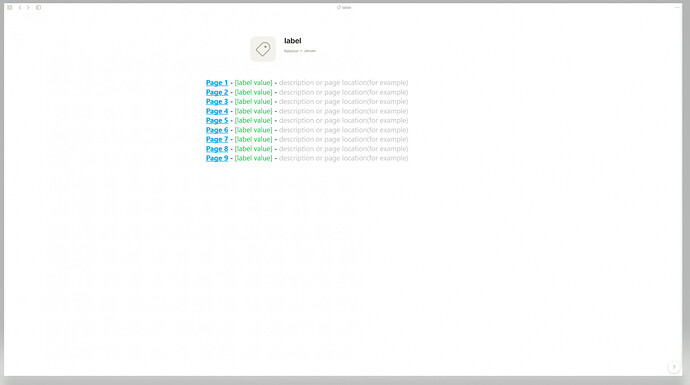The image size is (690, 385).
Task: Click the gray description text of Page 5
Action: tap(343, 121)
